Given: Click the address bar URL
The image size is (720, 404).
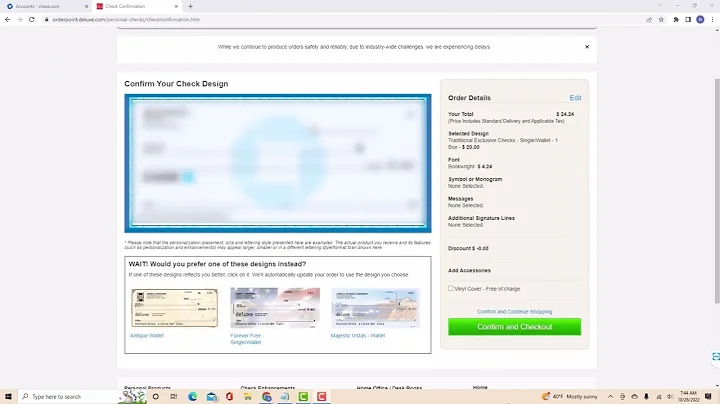Looking at the screenshot, I should [126, 20].
